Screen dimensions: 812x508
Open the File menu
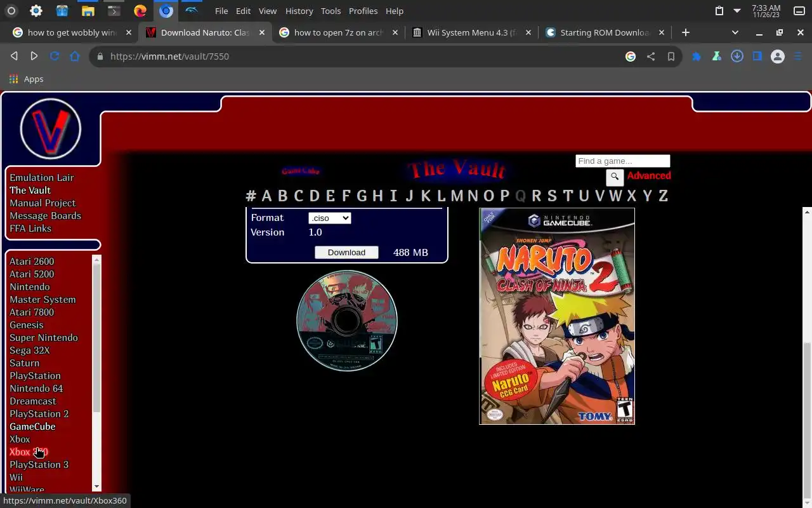point(221,11)
